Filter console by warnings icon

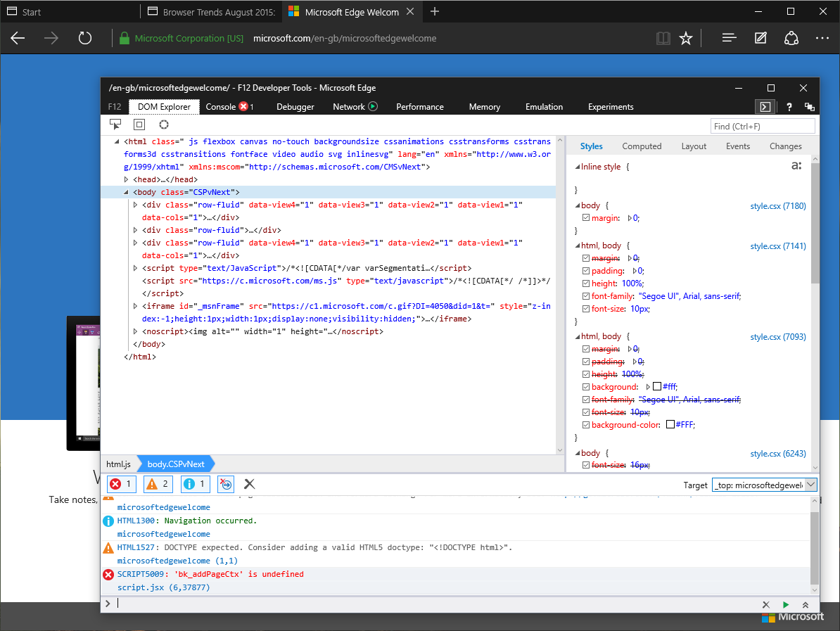click(158, 484)
